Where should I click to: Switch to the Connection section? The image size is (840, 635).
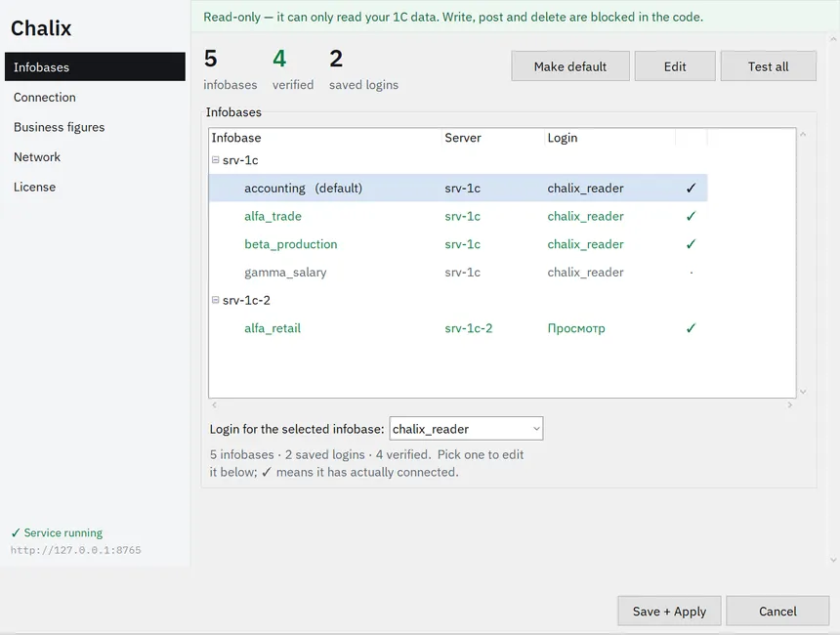(95, 97)
